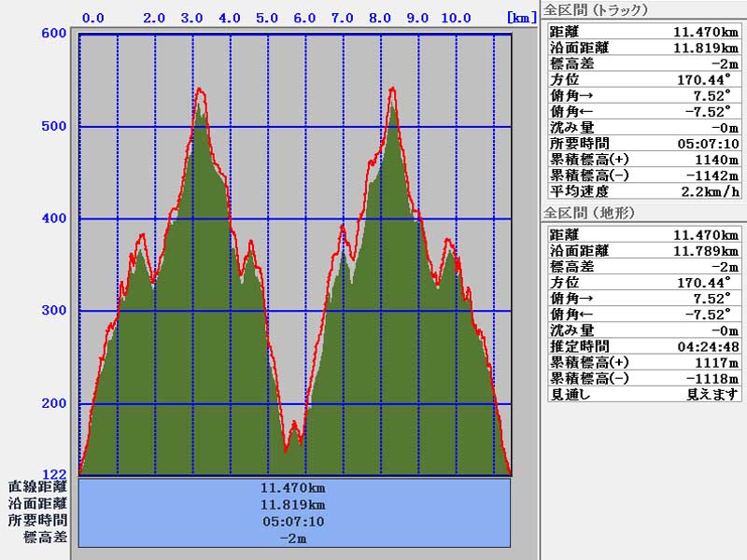
Task: Click the 600 elevation label on the y-axis
Action: coord(54,35)
